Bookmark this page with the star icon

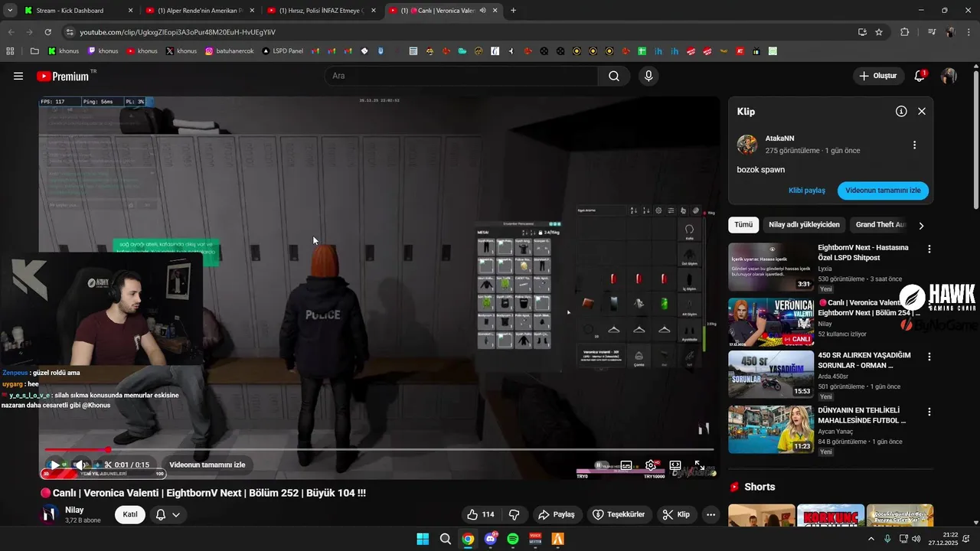click(x=879, y=32)
